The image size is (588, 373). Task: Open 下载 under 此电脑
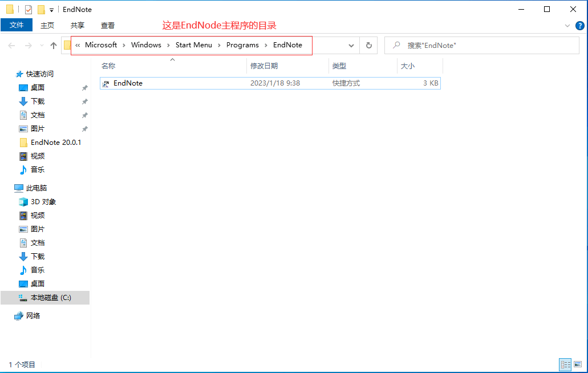tap(38, 257)
